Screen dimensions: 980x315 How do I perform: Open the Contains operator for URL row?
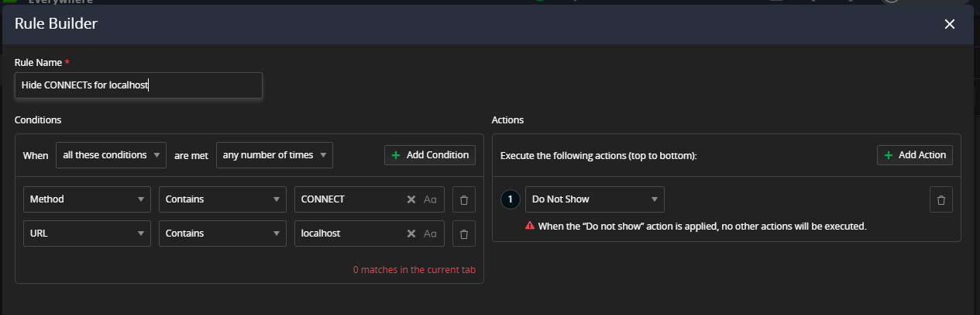[222, 234]
